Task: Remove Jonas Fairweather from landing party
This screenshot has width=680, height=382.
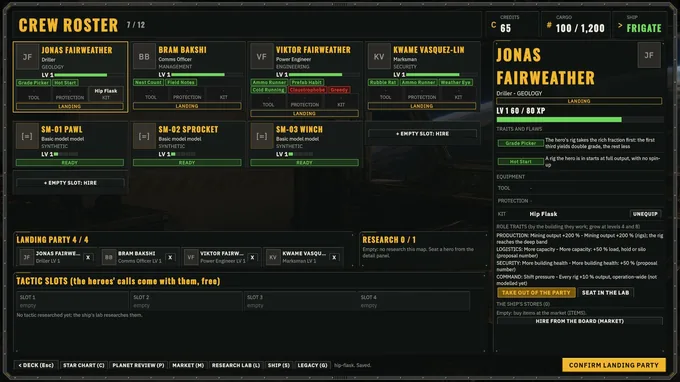Action: [88, 258]
